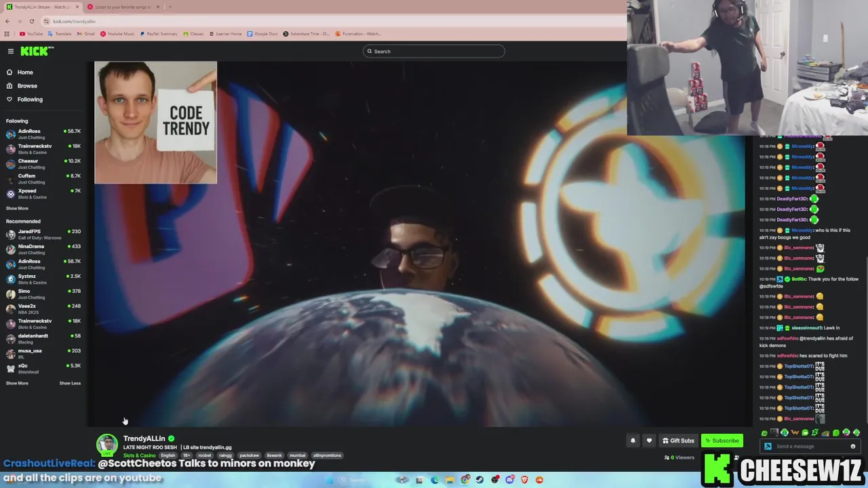Toggle the heart follow button
Screen dimensions: 868x488
649,441
